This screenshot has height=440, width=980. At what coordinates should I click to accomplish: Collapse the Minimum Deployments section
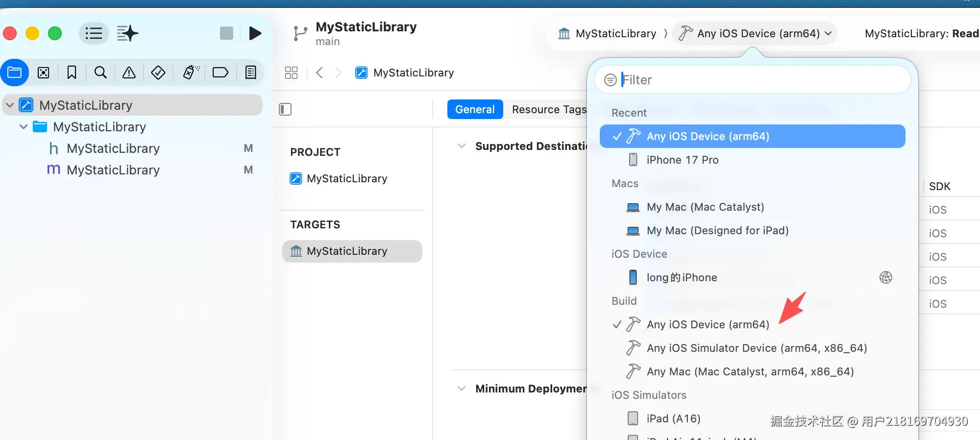pyautogui.click(x=461, y=389)
